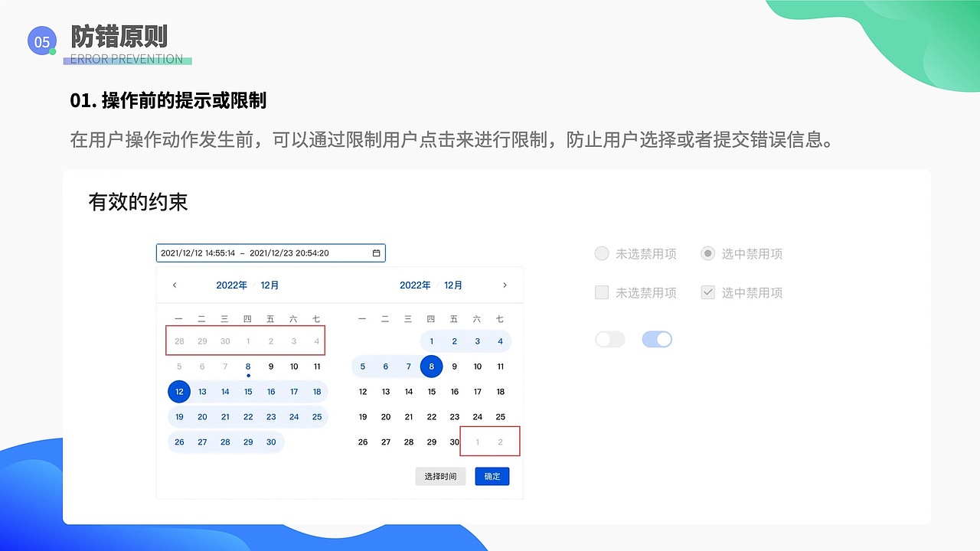This screenshot has height=551, width=980.
Task: Choose date 18 in the right calendar
Action: [501, 392]
